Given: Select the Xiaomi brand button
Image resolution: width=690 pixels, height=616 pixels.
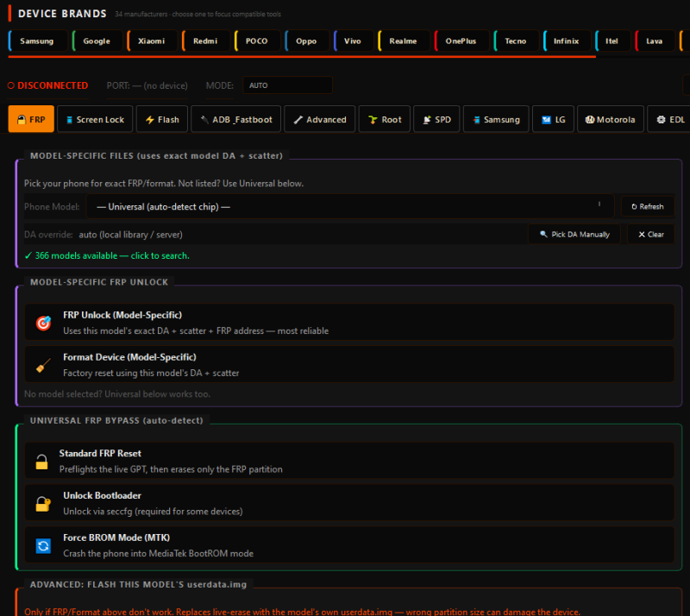Looking at the screenshot, I should click(152, 41).
